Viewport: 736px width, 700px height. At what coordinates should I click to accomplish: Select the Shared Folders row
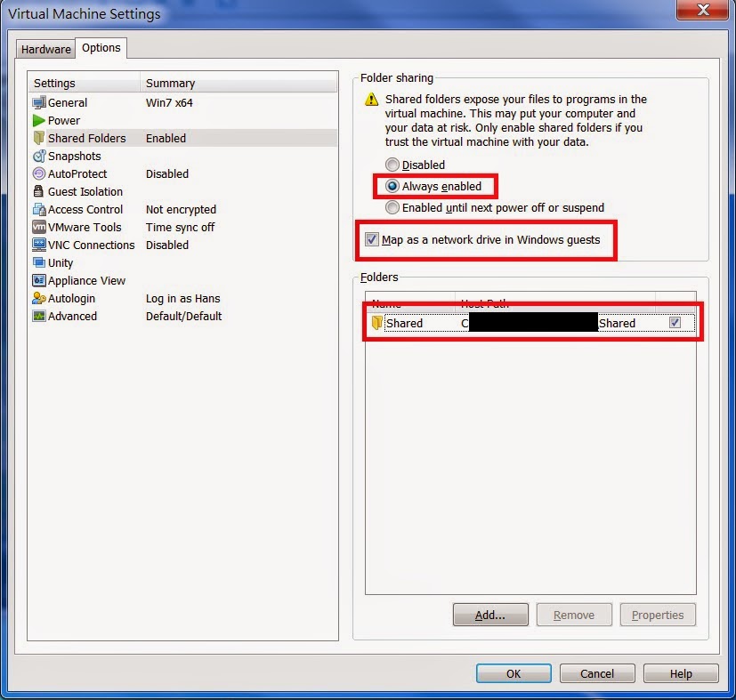tap(182, 139)
